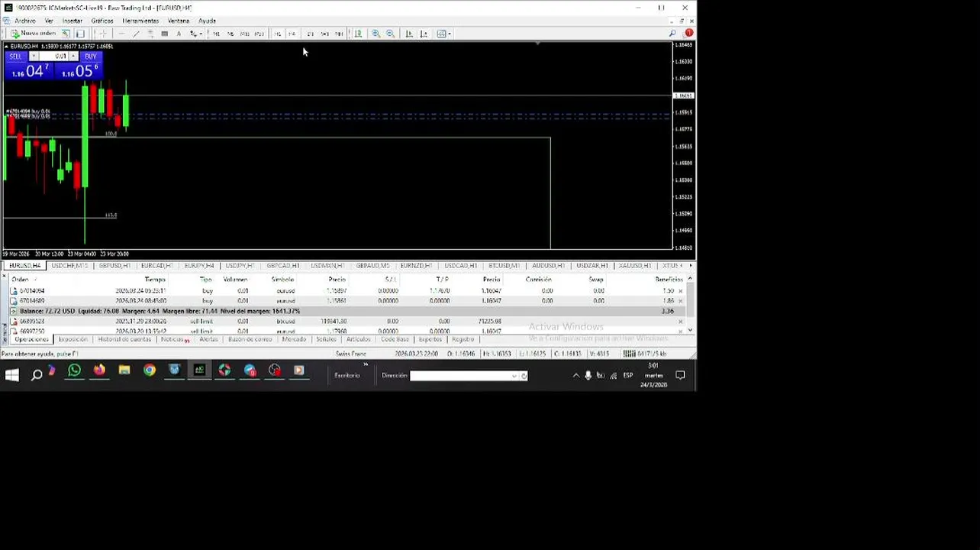The width and height of the screenshot is (980, 550).
Task: Switch to the BTCUSD,H1 chart tab
Action: tap(504, 266)
